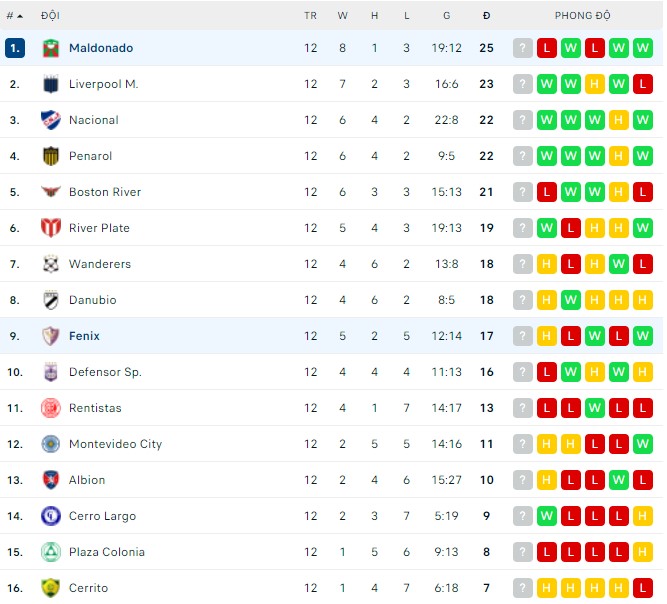Screen dimensions: 667x604
Task: Open the Fenix team link
Action: click(84, 336)
